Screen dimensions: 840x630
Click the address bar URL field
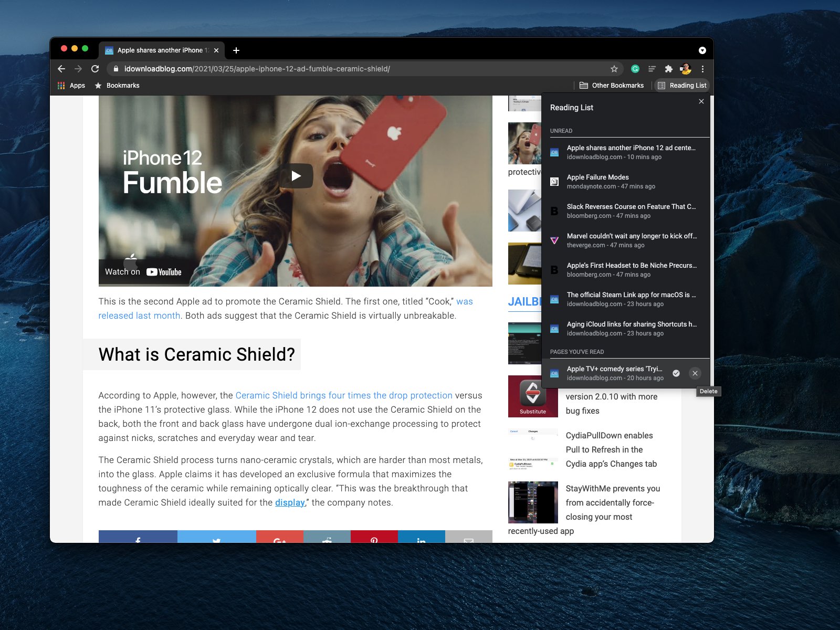pos(365,69)
